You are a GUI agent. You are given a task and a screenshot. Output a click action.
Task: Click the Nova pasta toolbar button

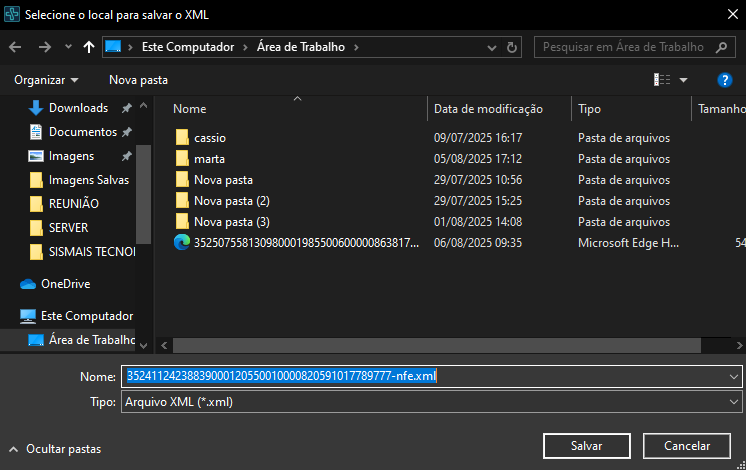pyautogui.click(x=138, y=80)
